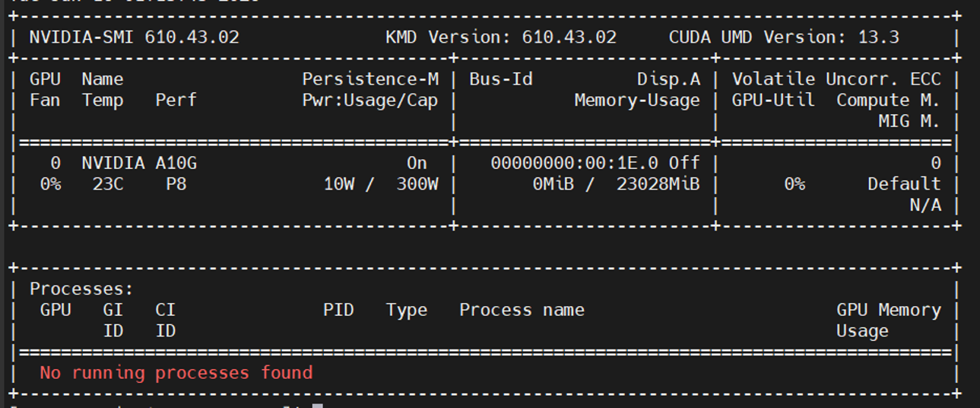Click the Process name column header
The image size is (980, 408).
[x=522, y=310]
